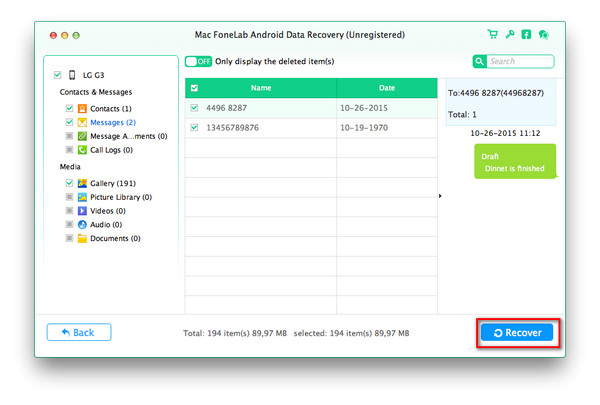Select the 13456789876 message row
The image size is (600, 405).
[x=311, y=127]
